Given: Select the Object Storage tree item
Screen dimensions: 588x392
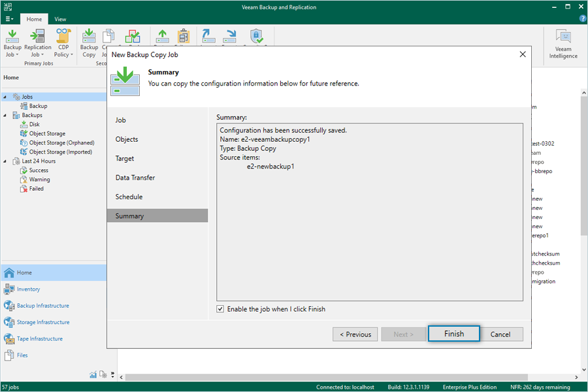Looking at the screenshot, I should (x=47, y=133).
